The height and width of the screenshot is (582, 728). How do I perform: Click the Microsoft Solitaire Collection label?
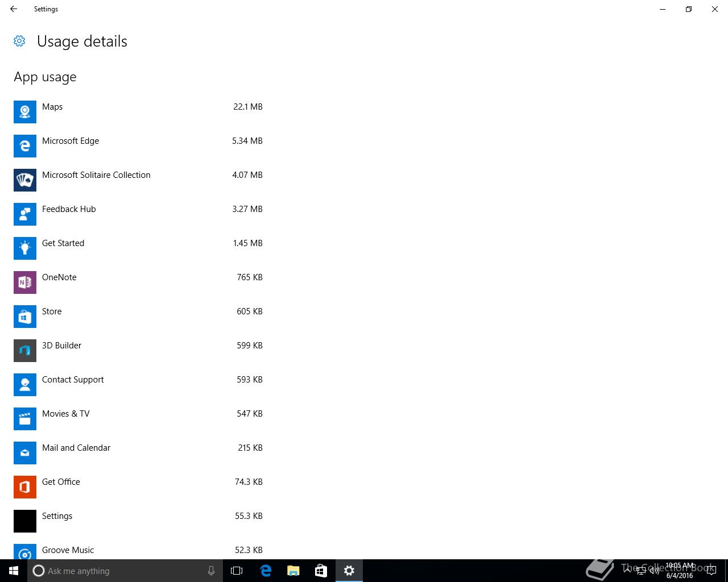[96, 175]
